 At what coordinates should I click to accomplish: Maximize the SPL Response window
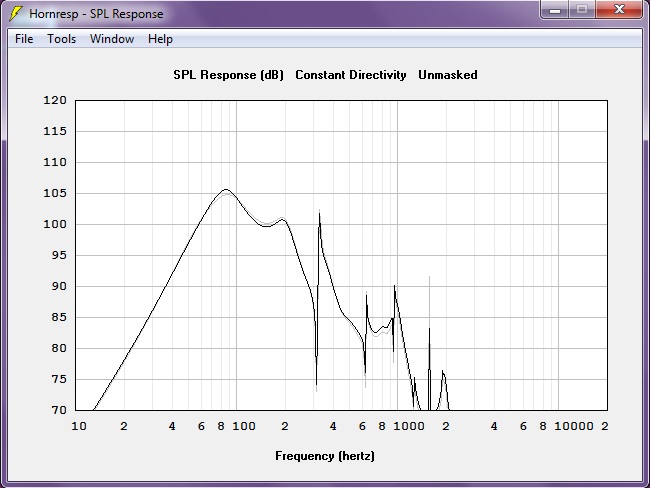coord(583,10)
